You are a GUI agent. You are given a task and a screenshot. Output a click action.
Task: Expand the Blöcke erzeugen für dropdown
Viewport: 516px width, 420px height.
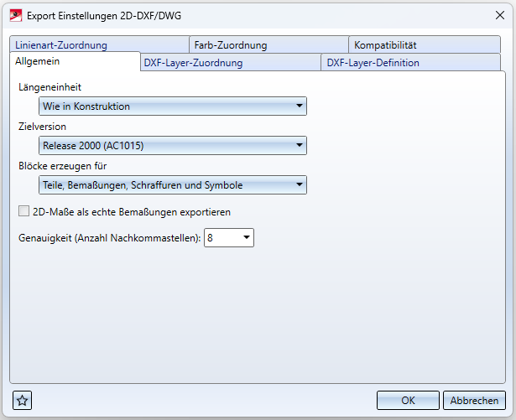click(x=173, y=184)
